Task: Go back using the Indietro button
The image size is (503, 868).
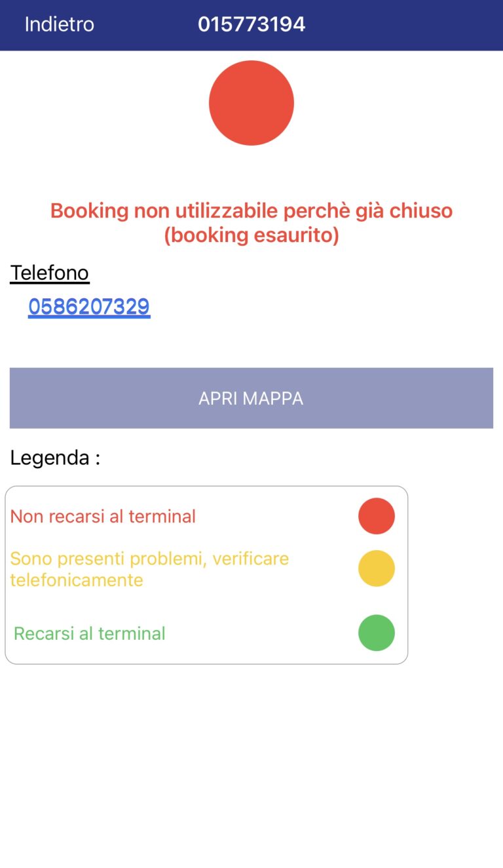Action: point(59,24)
